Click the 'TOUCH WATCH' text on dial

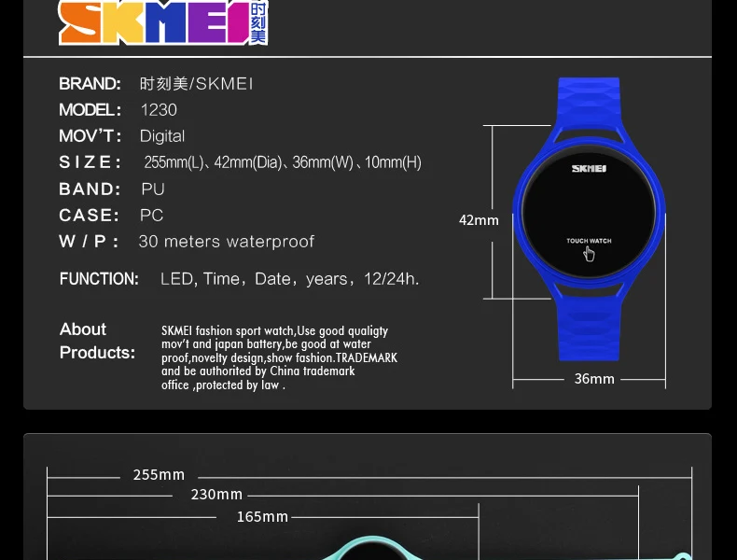click(x=589, y=241)
